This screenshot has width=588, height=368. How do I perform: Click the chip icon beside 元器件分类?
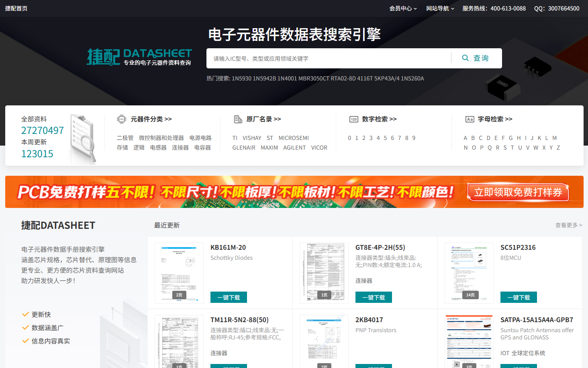pyautogui.click(x=121, y=119)
